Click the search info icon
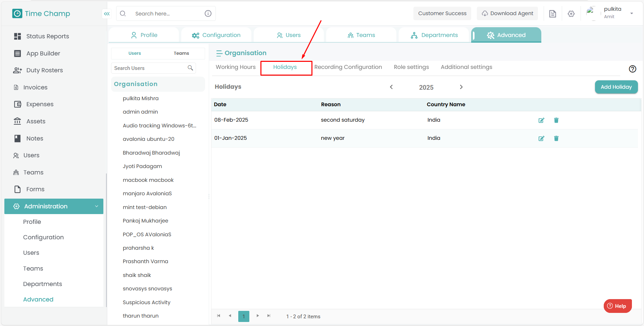 pos(208,13)
